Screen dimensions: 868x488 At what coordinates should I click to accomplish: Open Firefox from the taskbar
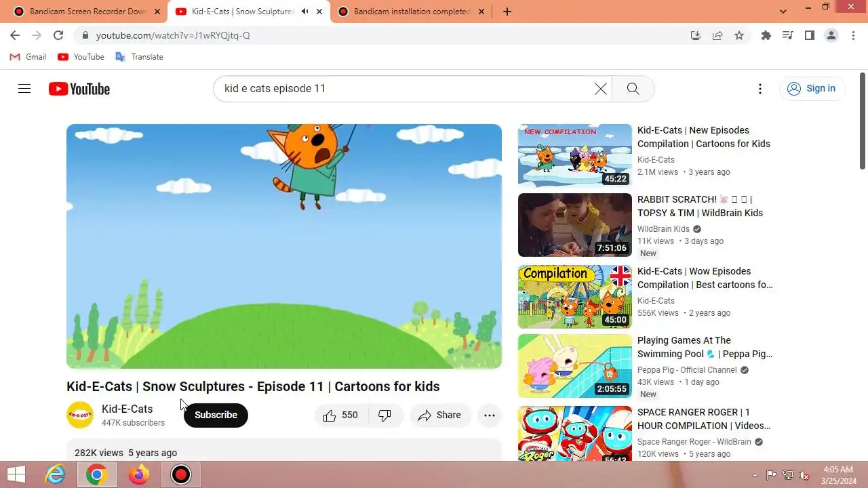point(139,474)
